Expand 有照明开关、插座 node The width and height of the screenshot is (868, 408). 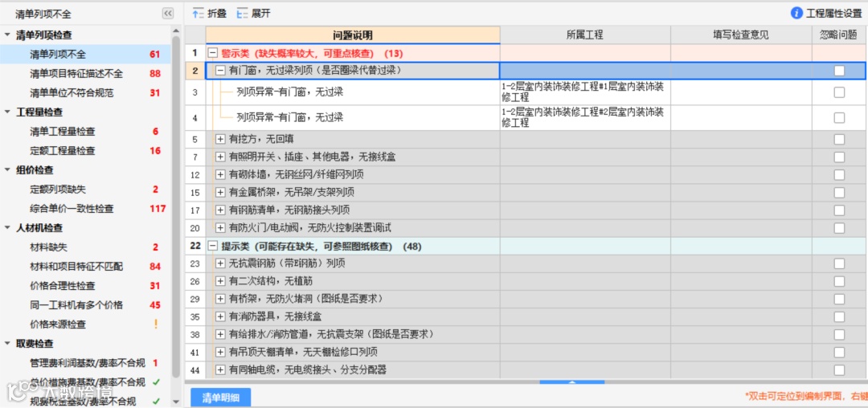[219, 157]
